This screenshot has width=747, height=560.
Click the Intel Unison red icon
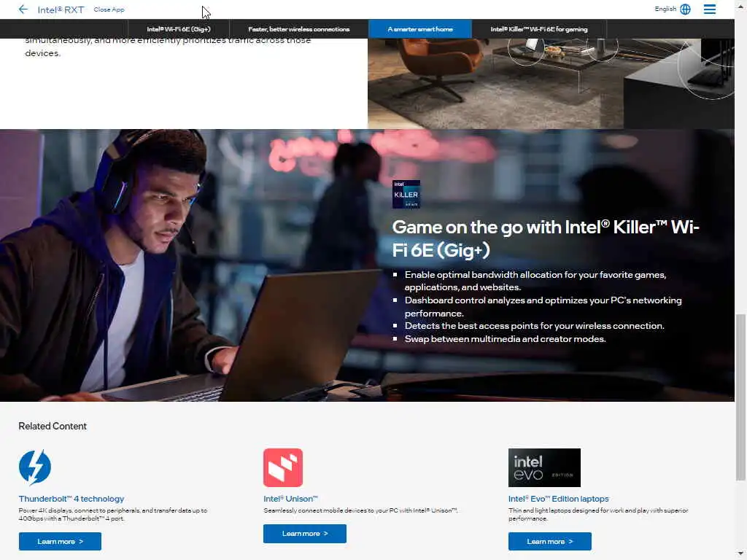click(283, 467)
